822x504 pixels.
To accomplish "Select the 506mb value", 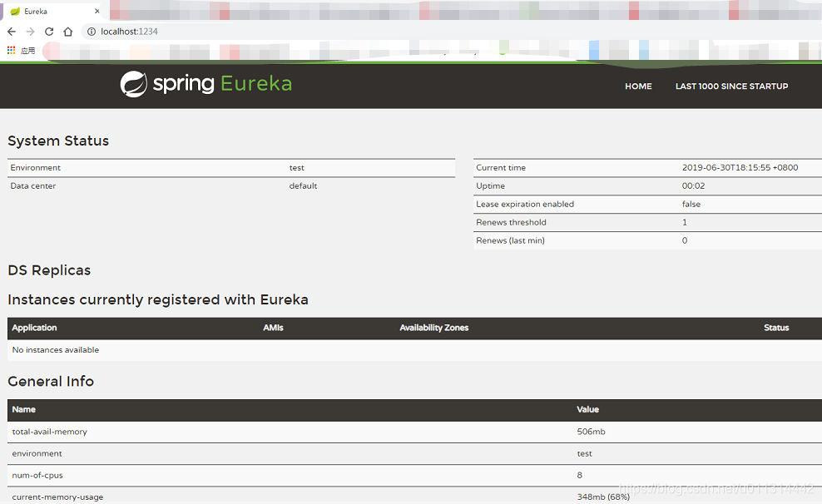I will point(591,432).
